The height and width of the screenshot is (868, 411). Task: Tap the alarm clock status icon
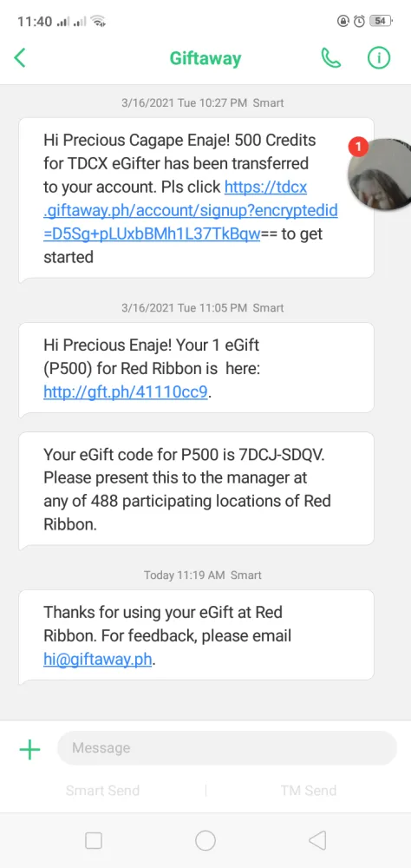pyautogui.click(x=360, y=21)
